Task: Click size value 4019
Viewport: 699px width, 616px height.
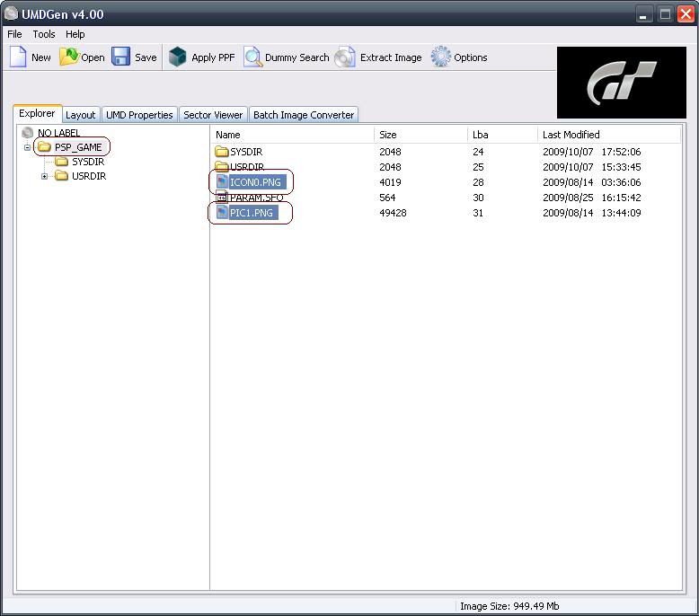Action: click(x=390, y=182)
